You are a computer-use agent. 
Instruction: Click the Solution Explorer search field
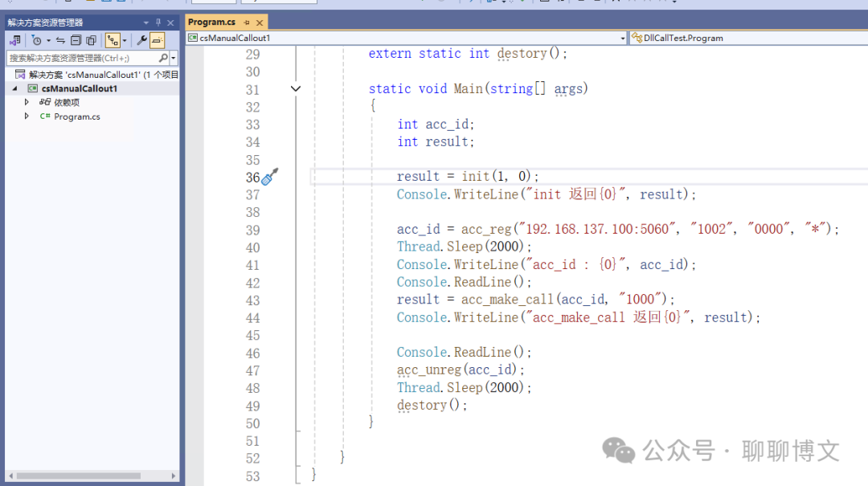point(80,58)
